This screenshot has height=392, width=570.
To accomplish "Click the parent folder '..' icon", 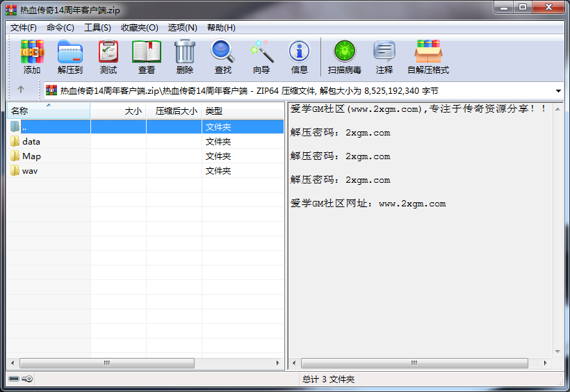I will [x=15, y=126].
